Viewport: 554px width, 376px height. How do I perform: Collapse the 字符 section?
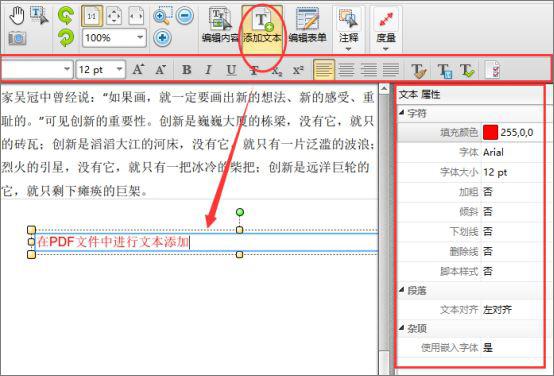(x=402, y=112)
